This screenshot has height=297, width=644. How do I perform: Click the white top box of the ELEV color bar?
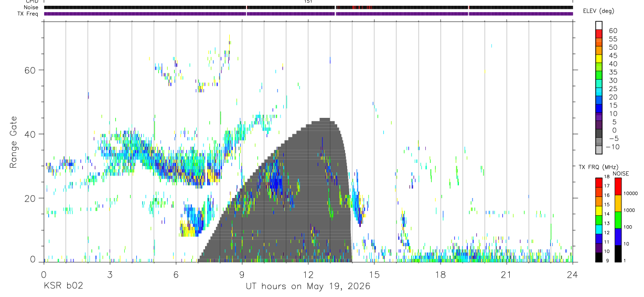tap(599, 26)
